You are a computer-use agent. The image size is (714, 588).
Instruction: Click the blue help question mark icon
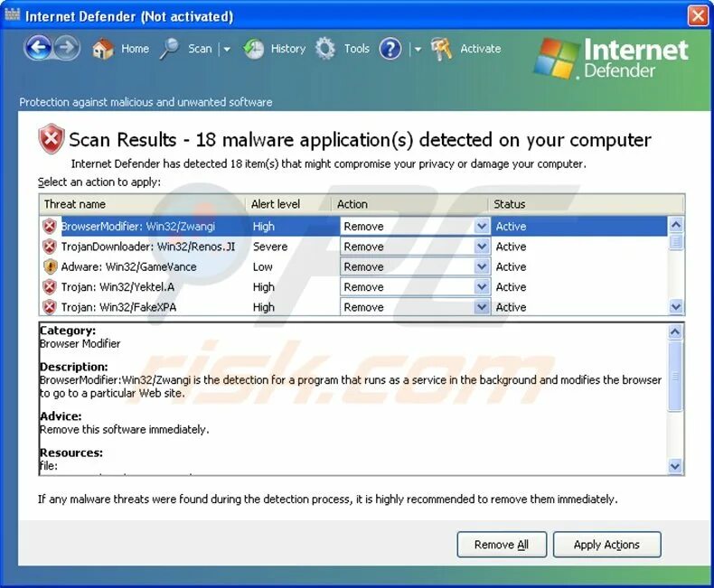point(390,49)
